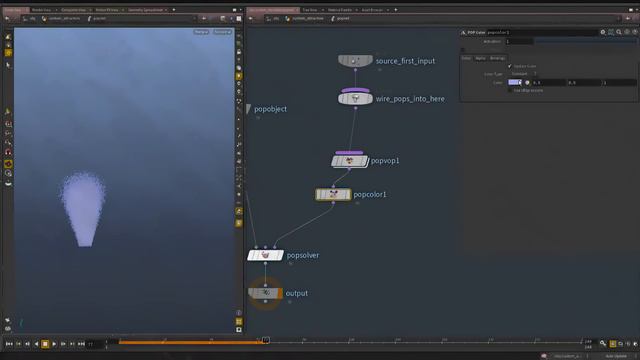This screenshot has height=360, width=640.
Task: Click the timeline zoom magnifier icon
Action: point(603,344)
